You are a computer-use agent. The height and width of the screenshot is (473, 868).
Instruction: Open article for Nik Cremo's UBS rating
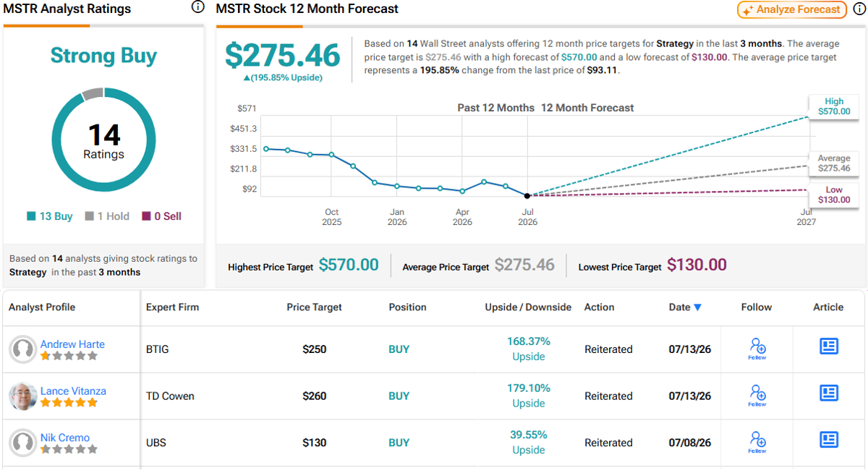tap(829, 440)
